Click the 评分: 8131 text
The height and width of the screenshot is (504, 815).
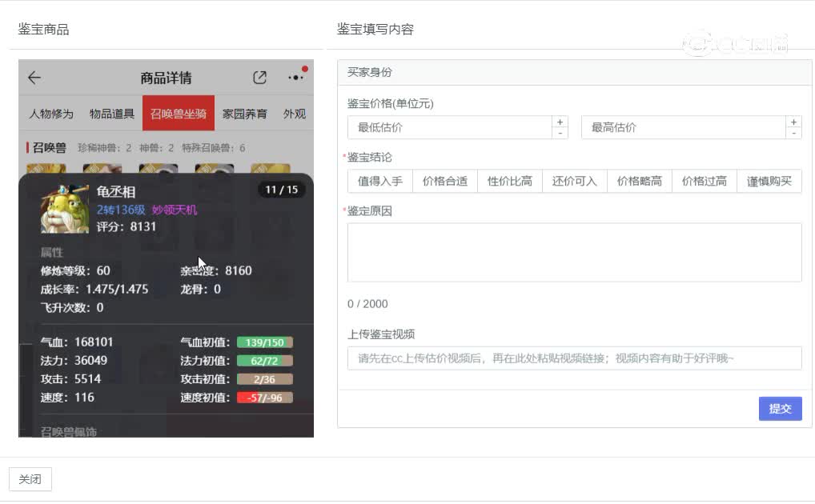click(x=126, y=226)
